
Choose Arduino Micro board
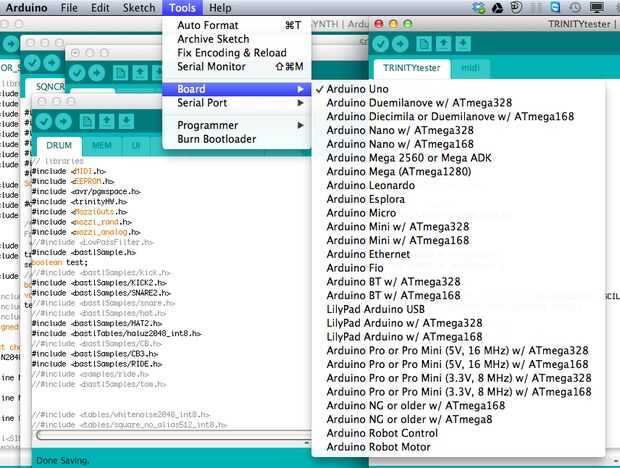click(459, 213)
